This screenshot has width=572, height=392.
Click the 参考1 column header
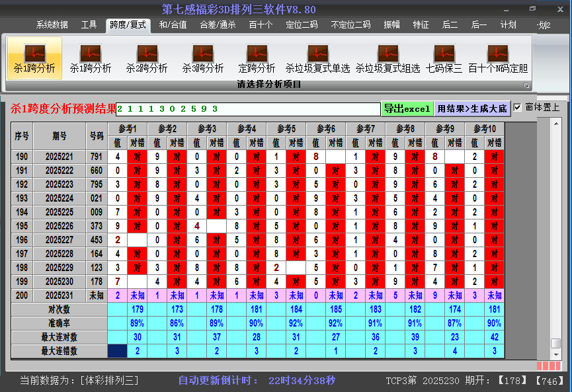coord(128,129)
